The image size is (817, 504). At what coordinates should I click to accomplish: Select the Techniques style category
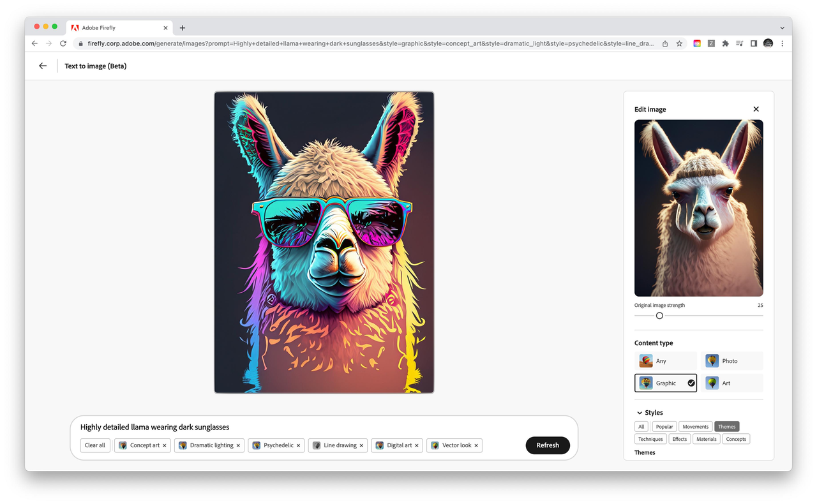click(x=650, y=439)
